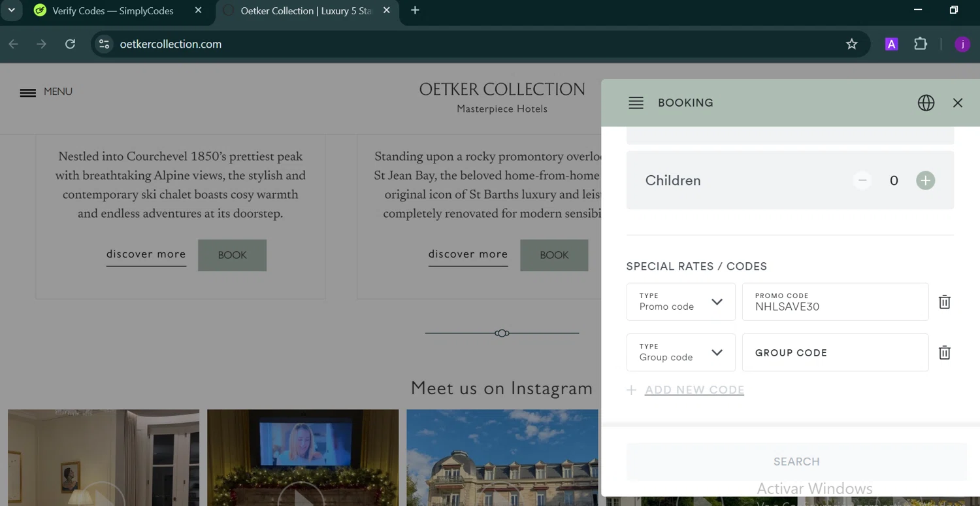
Task: Open the language globe icon
Action: 926,103
